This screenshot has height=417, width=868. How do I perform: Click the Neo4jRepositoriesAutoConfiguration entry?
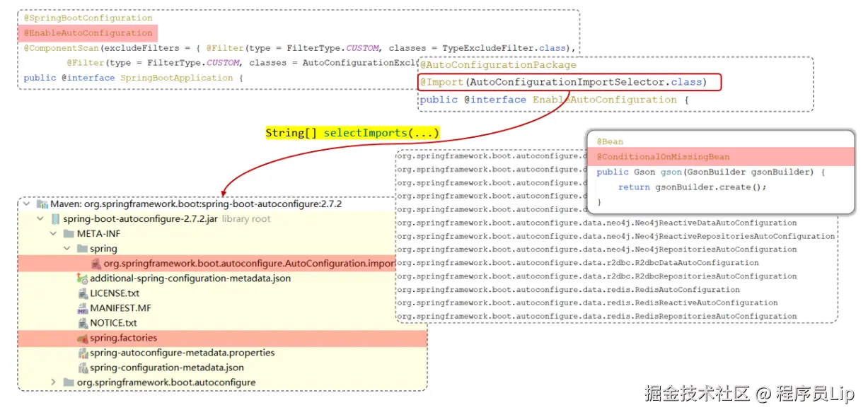coord(596,249)
